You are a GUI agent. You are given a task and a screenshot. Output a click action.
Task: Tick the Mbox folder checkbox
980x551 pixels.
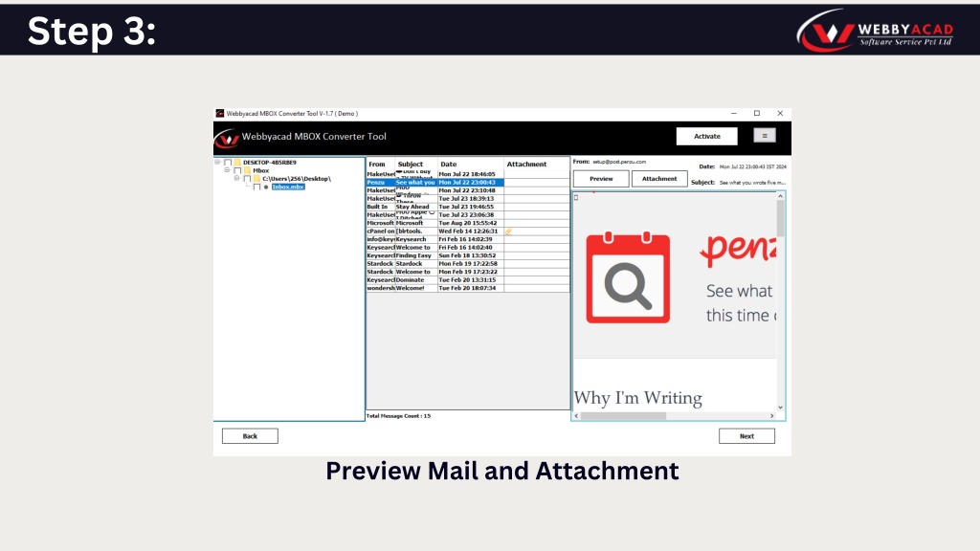(x=237, y=170)
